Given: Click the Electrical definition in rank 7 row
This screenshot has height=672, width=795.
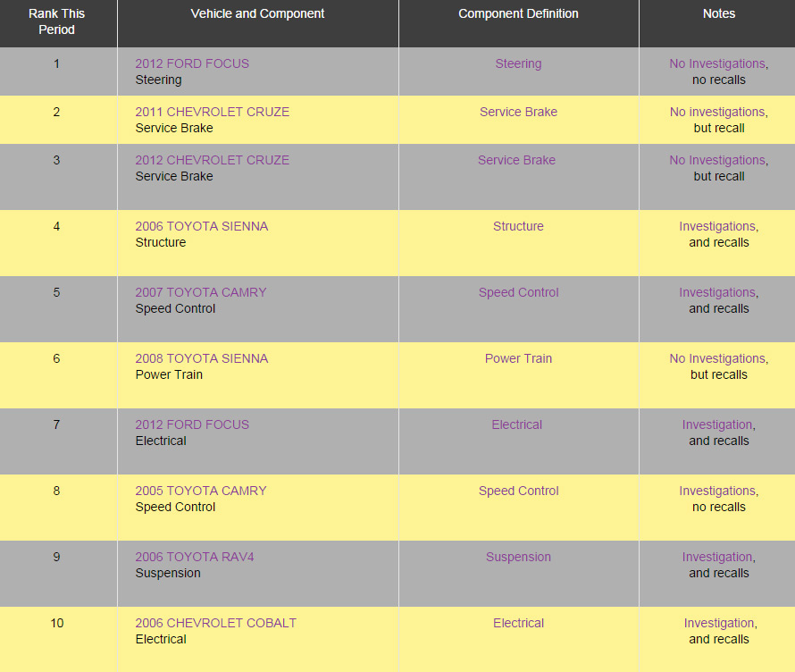Looking at the screenshot, I should click(x=516, y=424).
